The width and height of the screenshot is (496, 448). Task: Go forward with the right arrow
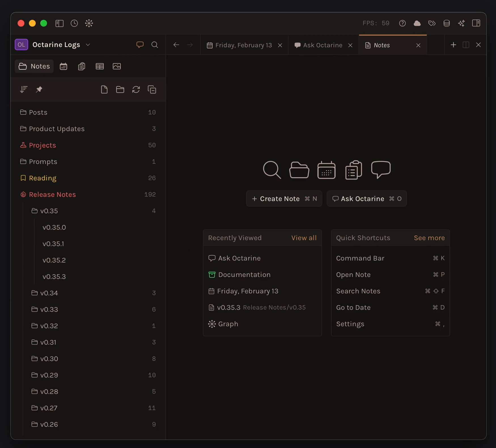coord(190,45)
